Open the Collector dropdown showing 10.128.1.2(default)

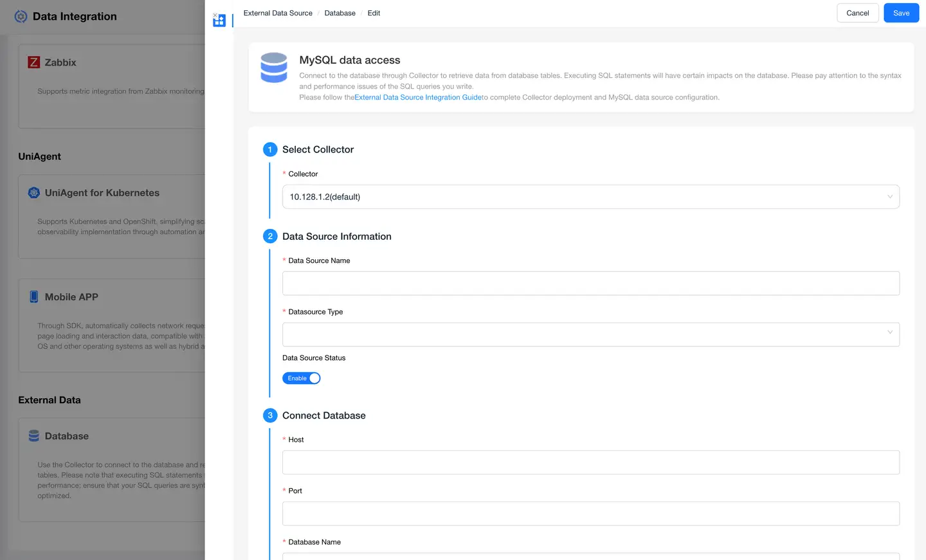(590, 197)
